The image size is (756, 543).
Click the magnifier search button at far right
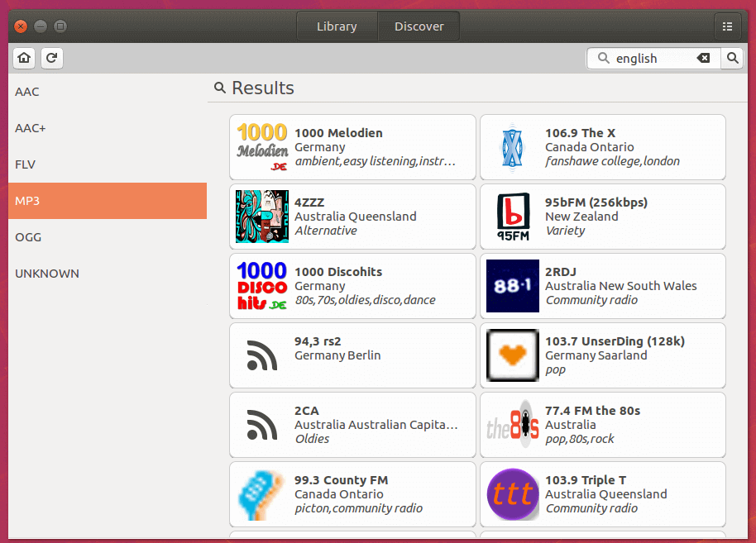[x=732, y=59]
